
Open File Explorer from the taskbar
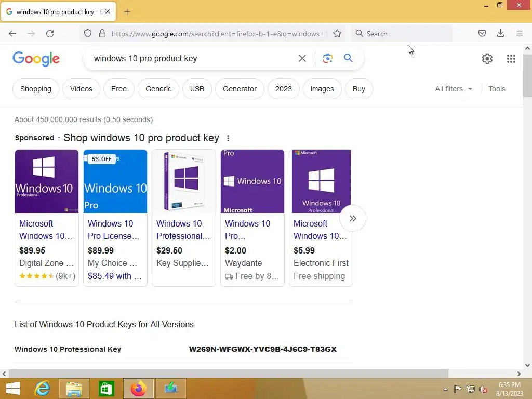[x=74, y=389]
